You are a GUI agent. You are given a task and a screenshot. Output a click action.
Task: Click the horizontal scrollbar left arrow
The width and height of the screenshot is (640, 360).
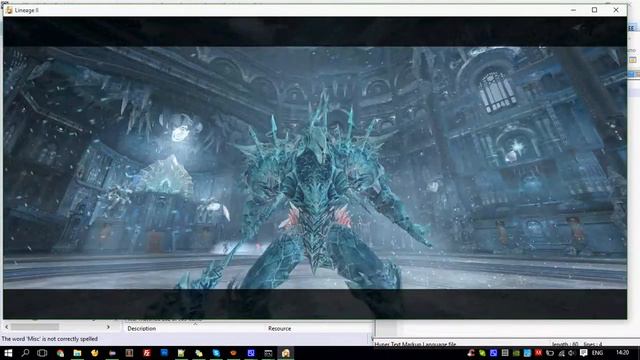7,327
